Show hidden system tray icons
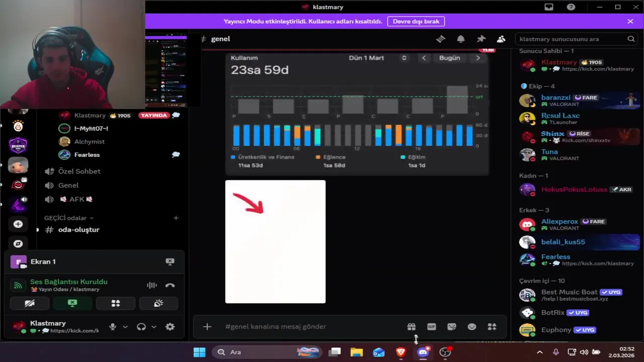This screenshot has height=362, width=644. point(540,352)
